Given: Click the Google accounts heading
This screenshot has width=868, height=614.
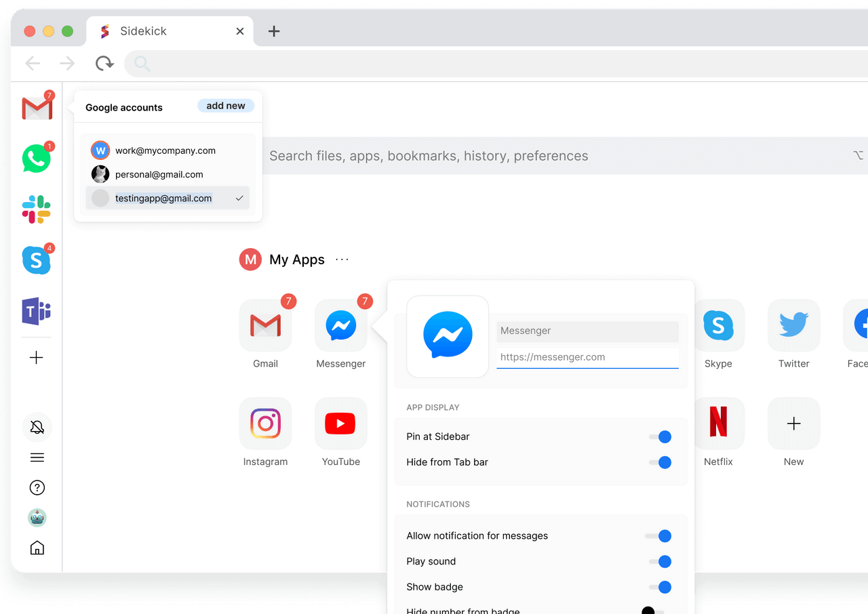Looking at the screenshot, I should click(124, 108).
